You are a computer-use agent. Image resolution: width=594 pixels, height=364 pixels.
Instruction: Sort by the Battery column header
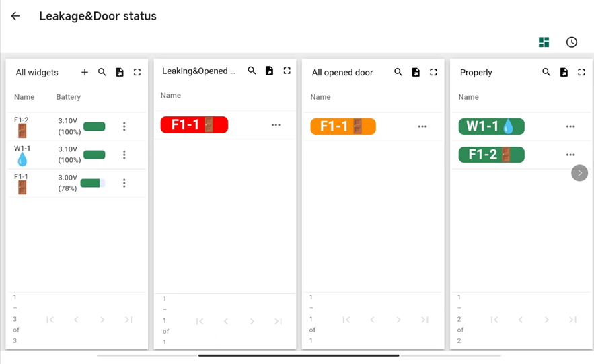68,97
